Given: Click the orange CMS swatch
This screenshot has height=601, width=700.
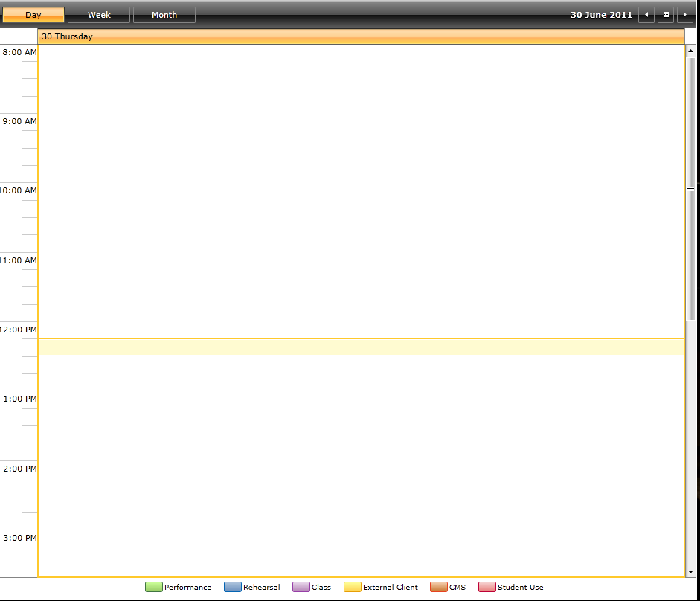Looking at the screenshot, I should pyautogui.click(x=438, y=587).
